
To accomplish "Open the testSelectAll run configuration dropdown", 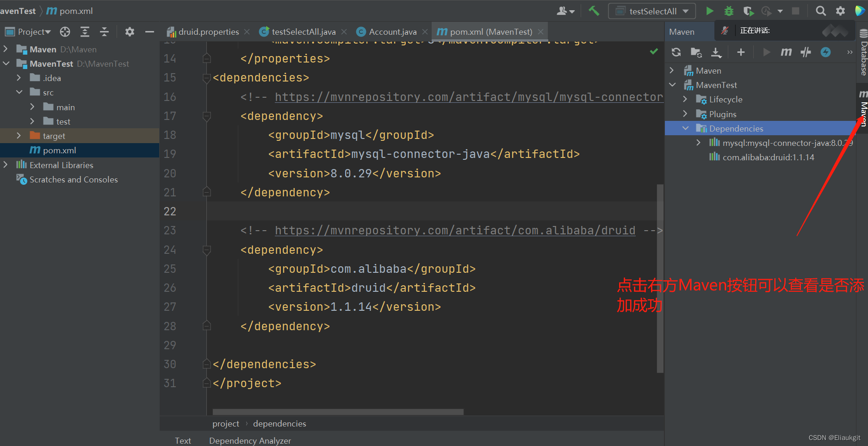I will point(652,11).
